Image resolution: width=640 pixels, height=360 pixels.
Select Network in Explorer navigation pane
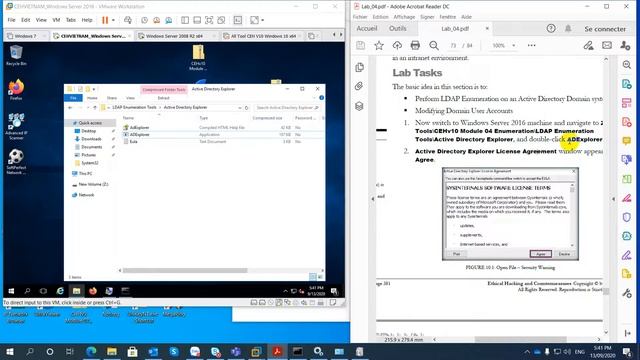(x=86, y=195)
